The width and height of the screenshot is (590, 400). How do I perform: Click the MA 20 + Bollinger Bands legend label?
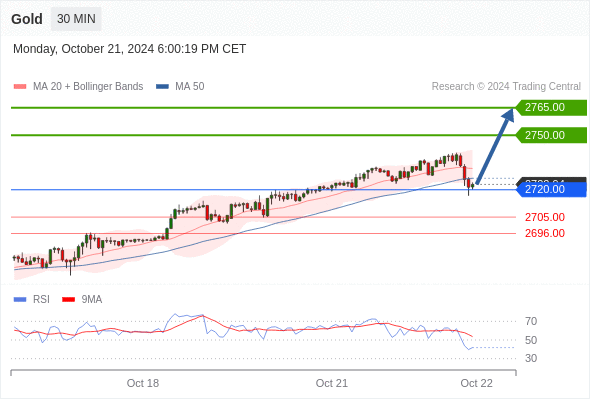tap(88, 87)
